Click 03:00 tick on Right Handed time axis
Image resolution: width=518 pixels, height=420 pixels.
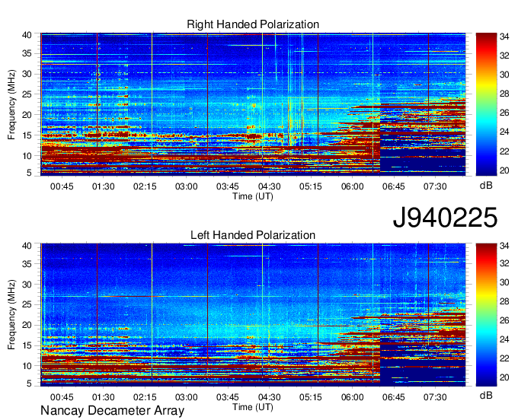pyautogui.click(x=187, y=186)
